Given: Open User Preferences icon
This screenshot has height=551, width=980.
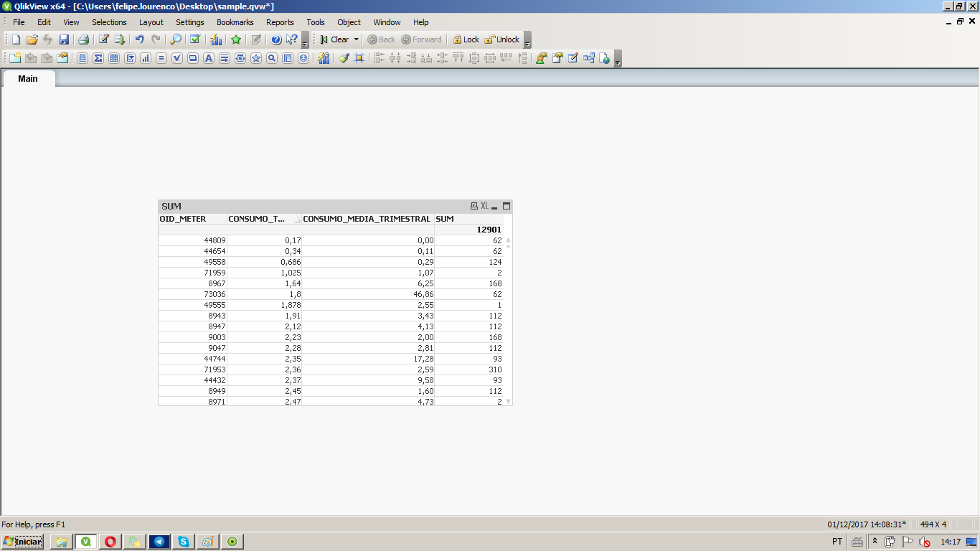Looking at the screenshot, I should [542, 58].
